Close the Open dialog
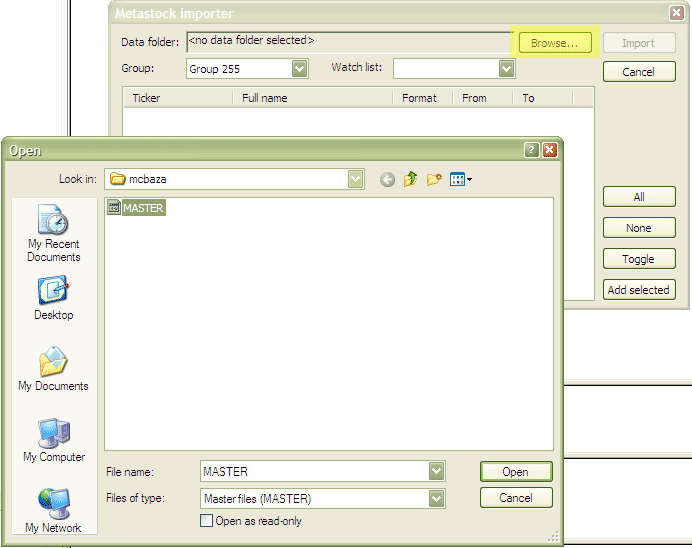Image resolution: width=692 pixels, height=548 pixels. click(x=549, y=150)
